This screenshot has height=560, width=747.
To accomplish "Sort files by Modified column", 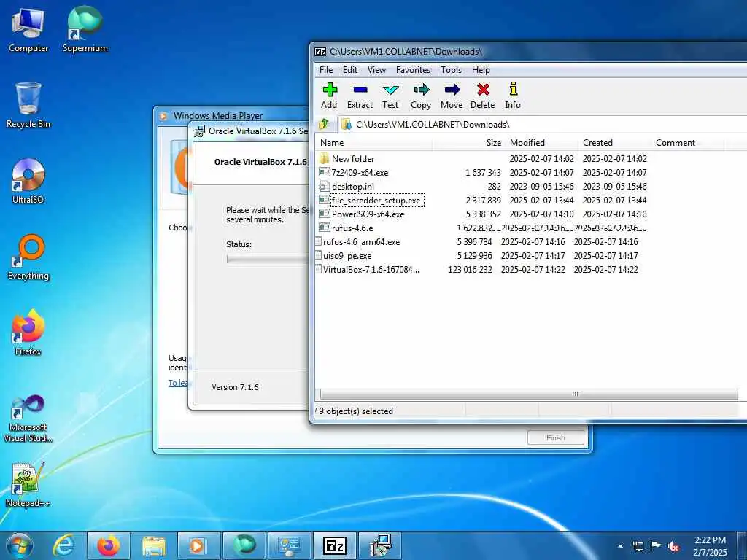I will (x=542, y=143).
